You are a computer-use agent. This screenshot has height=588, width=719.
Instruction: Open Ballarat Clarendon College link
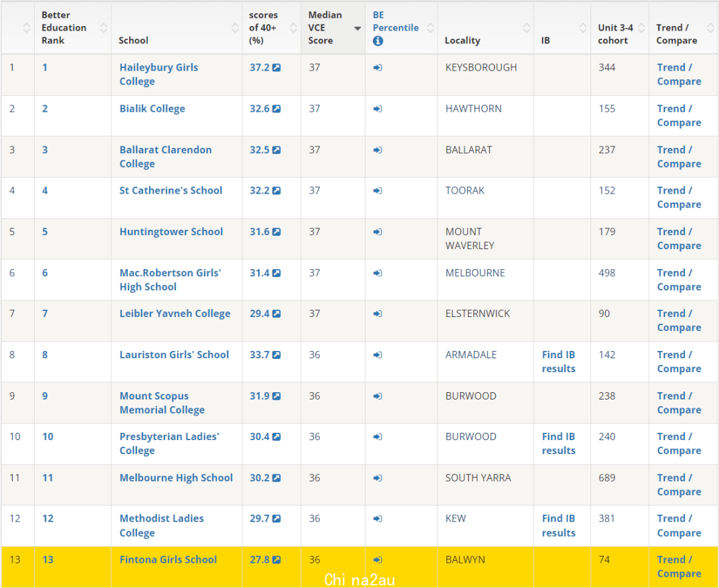[166, 157]
